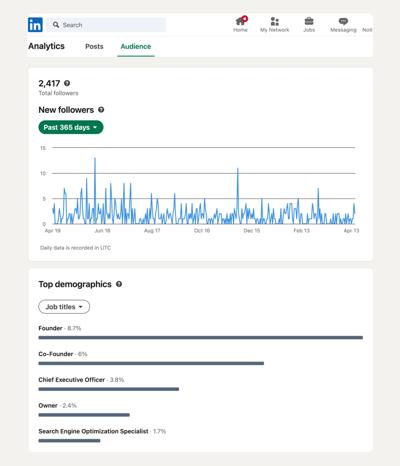Open My Network icon

point(274,21)
